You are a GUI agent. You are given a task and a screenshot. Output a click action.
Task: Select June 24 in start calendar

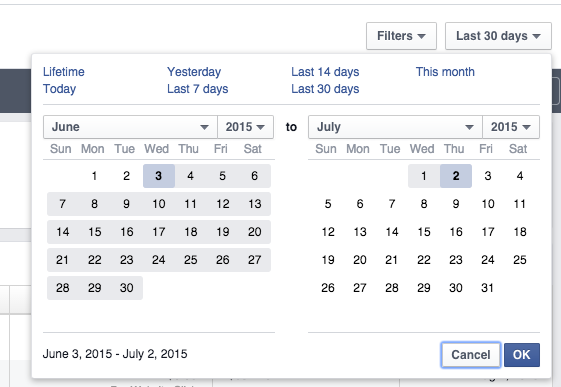[x=158, y=260]
